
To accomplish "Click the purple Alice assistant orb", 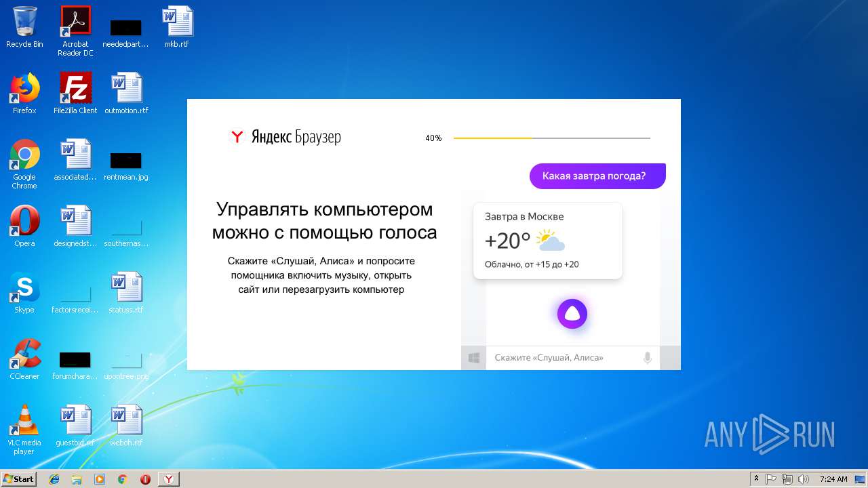I will tap(572, 314).
